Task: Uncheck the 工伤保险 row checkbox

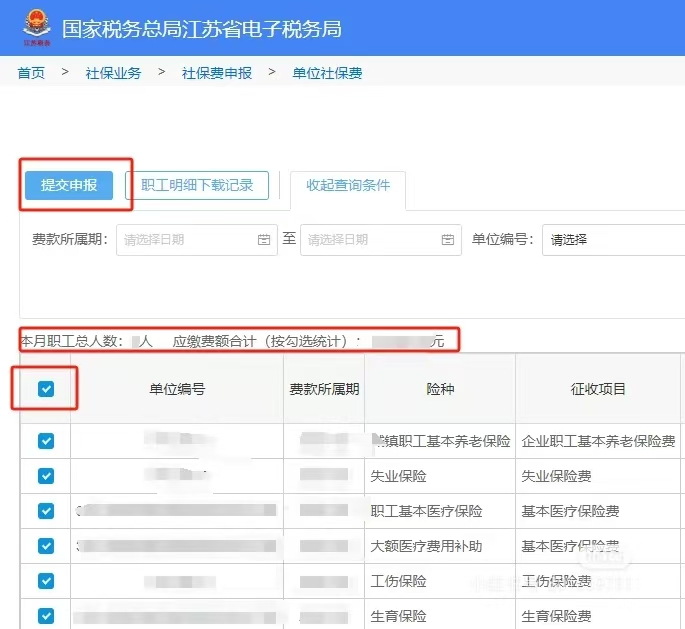Action: [x=46, y=581]
